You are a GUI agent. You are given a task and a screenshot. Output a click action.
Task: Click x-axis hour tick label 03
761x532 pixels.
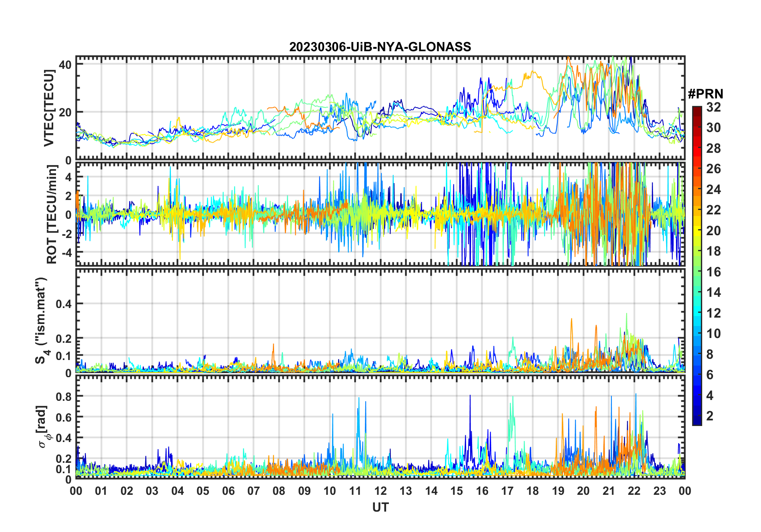[x=152, y=491]
